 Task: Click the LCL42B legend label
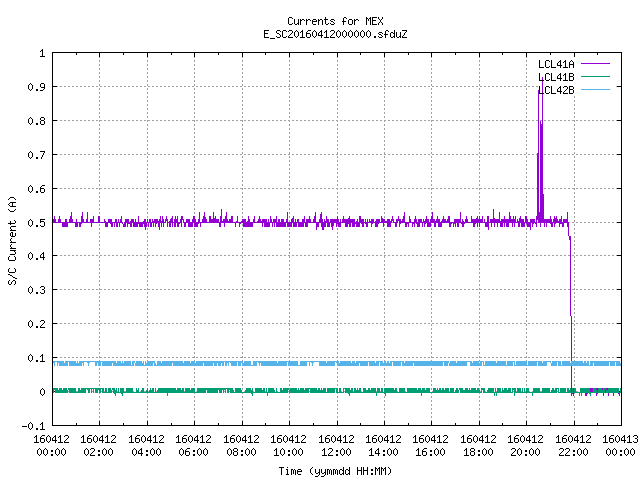556,90
